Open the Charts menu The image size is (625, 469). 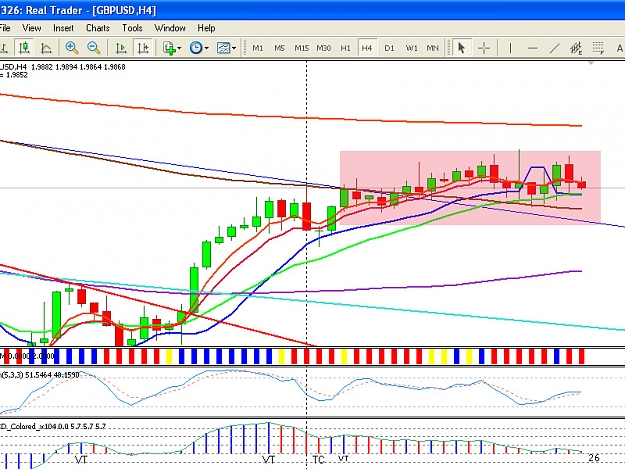(x=98, y=28)
